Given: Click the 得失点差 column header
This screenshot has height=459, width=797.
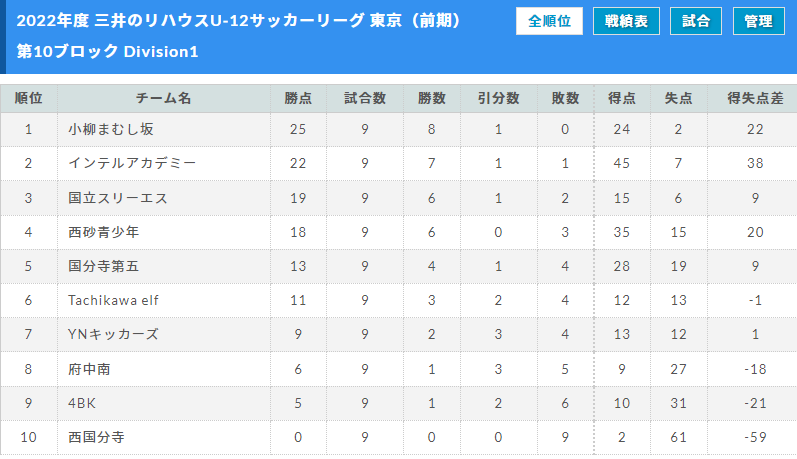Looking at the screenshot, I should point(755,98).
